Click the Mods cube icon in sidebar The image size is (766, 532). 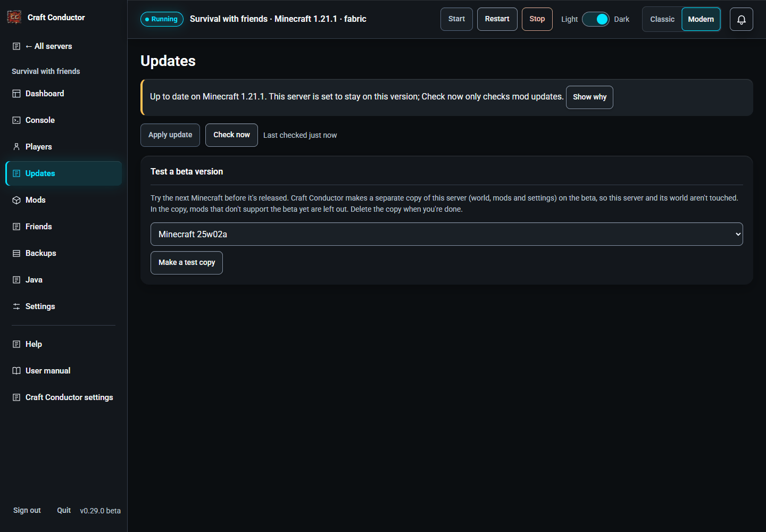(x=16, y=200)
